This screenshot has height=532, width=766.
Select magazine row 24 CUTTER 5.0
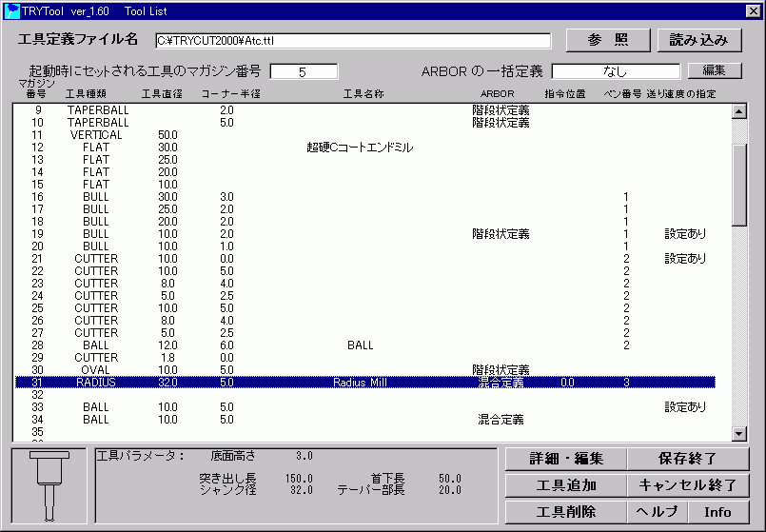tap(365, 296)
